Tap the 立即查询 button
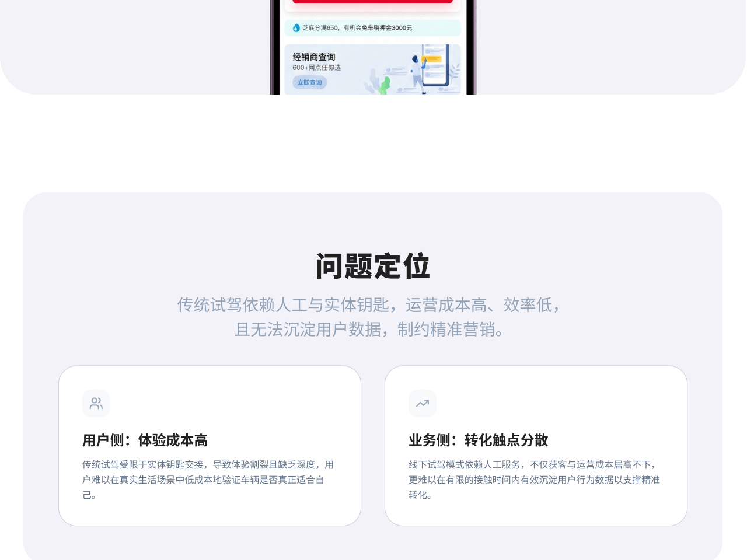Screen dimensions: 747x560 (309, 82)
